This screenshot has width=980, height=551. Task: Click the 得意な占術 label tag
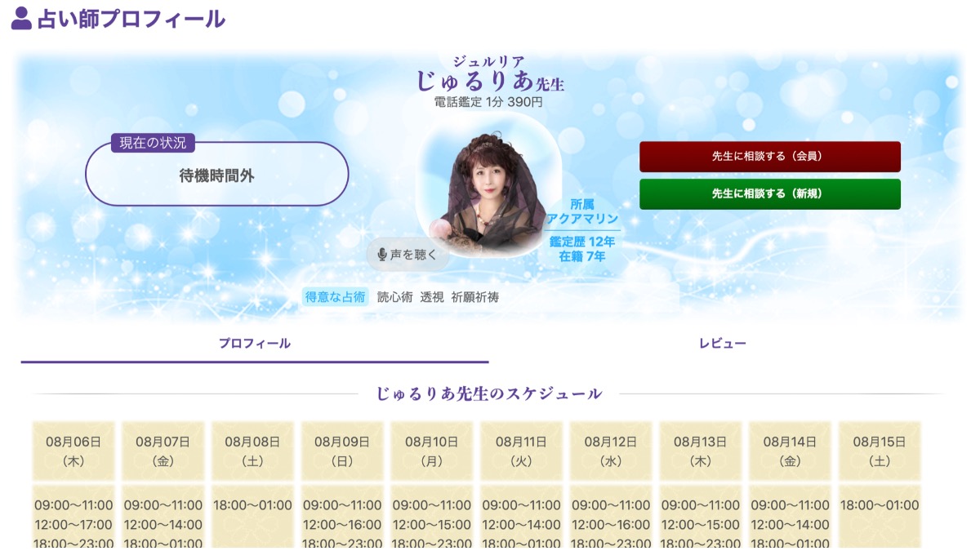tap(336, 297)
